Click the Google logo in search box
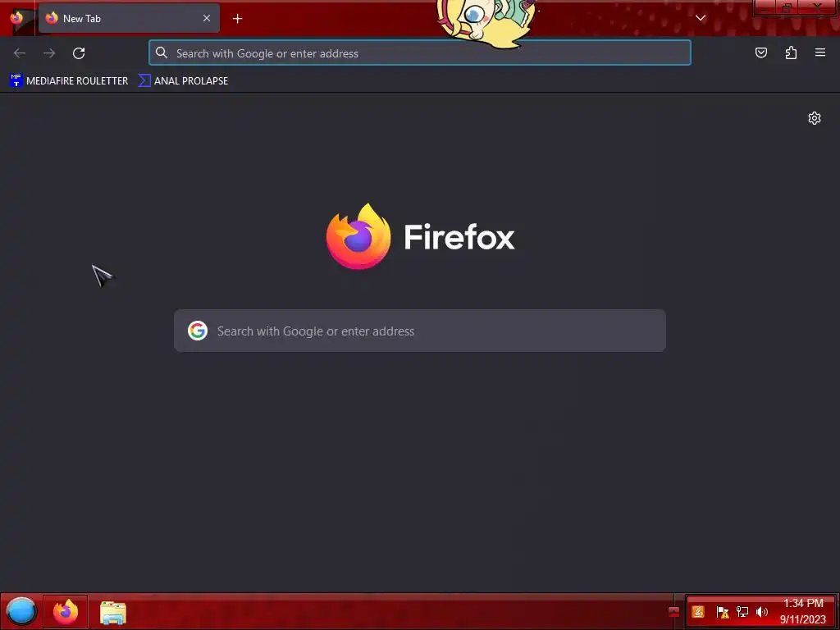This screenshot has height=630, width=840. (197, 331)
